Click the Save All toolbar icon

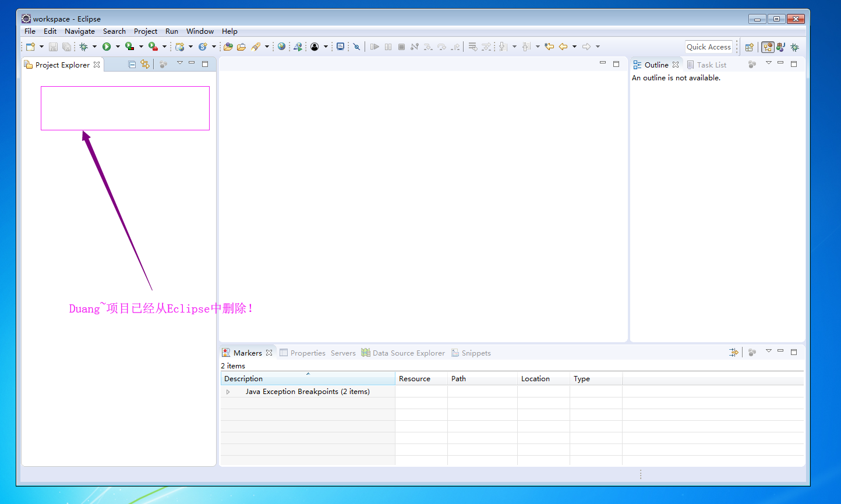[66, 47]
